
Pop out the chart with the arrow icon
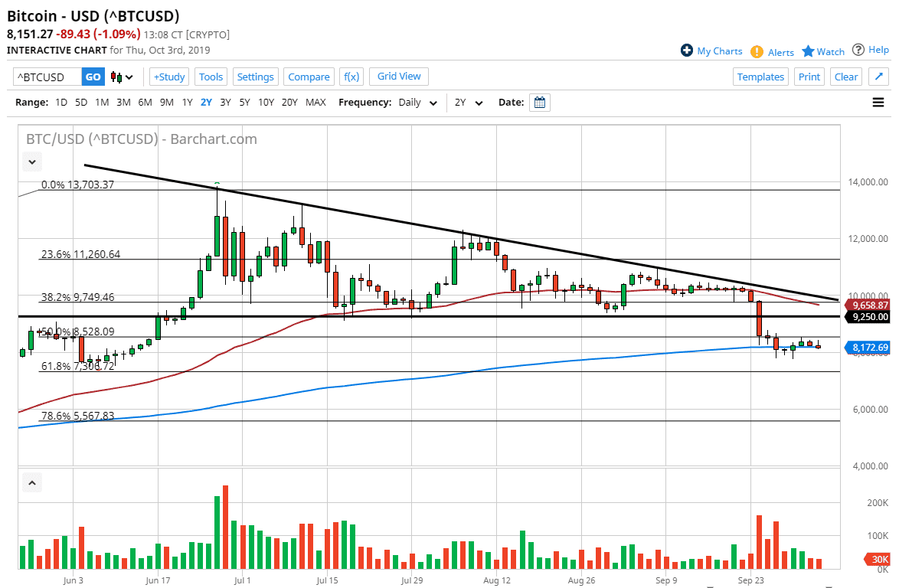pos(878,77)
